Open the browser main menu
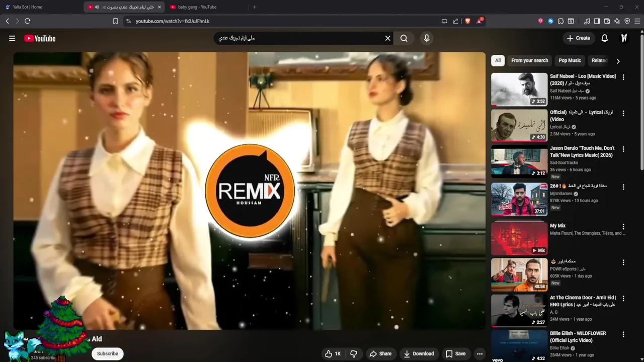This screenshot has width=644, height=362. (637, 21)
